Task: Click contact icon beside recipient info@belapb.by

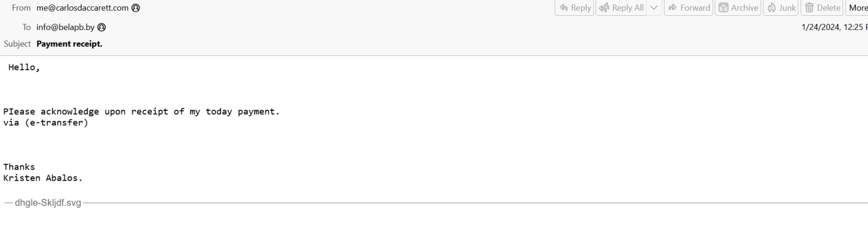Action: pos(102,27)
